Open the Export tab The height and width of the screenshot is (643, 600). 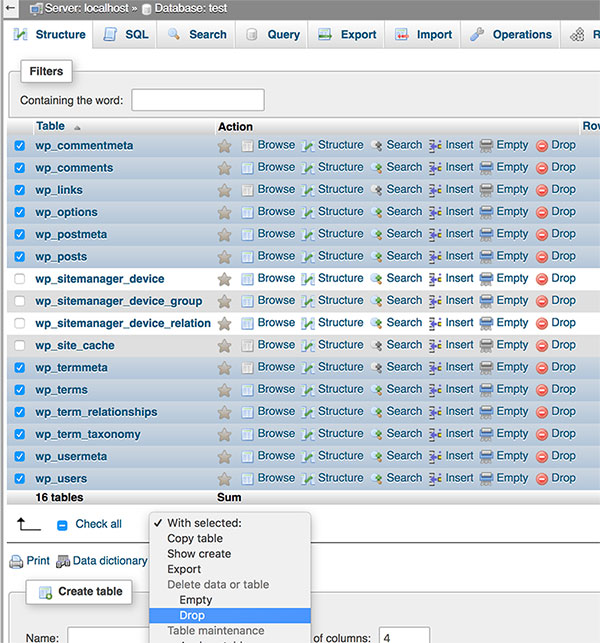(347, 34)
